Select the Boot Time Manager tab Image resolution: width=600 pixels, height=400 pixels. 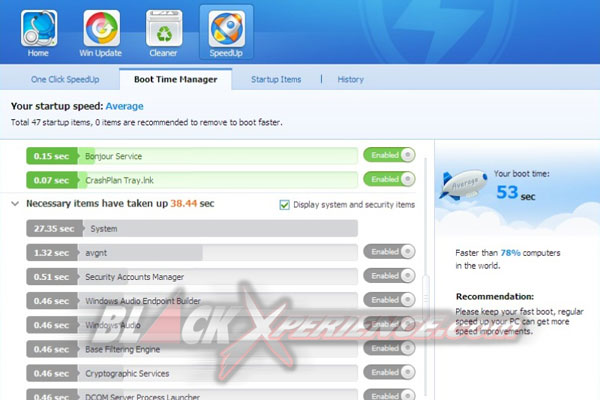click(x=176, y=80)
